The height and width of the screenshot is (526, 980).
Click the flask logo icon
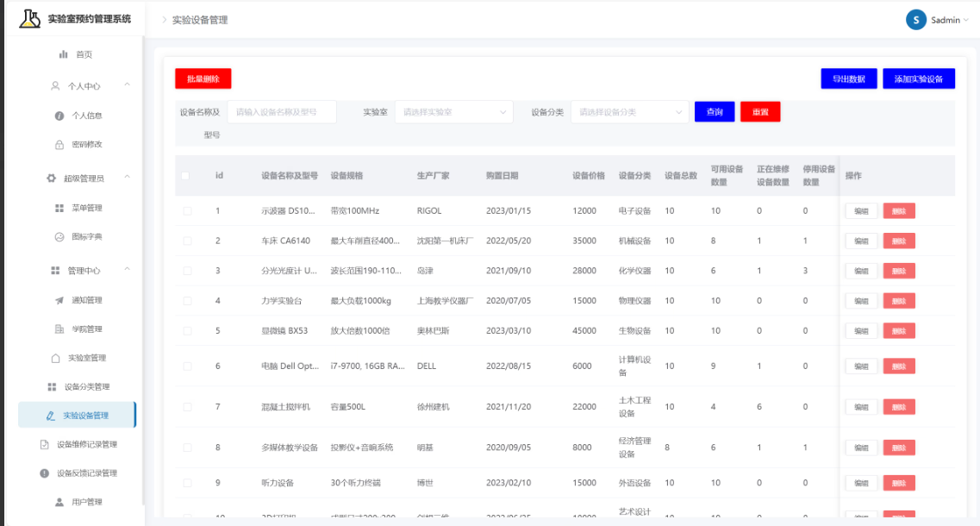[x=29, y=19]
